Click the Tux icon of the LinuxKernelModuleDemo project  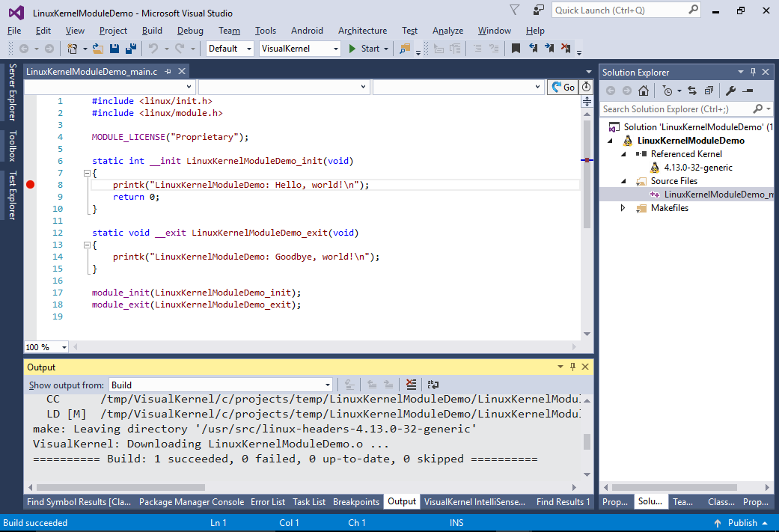628,141
